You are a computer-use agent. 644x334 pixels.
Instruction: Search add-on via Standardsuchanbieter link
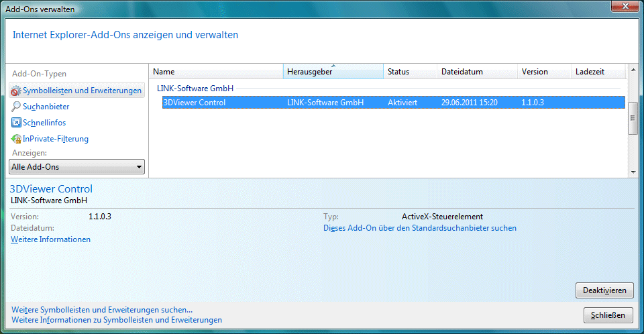420,228
